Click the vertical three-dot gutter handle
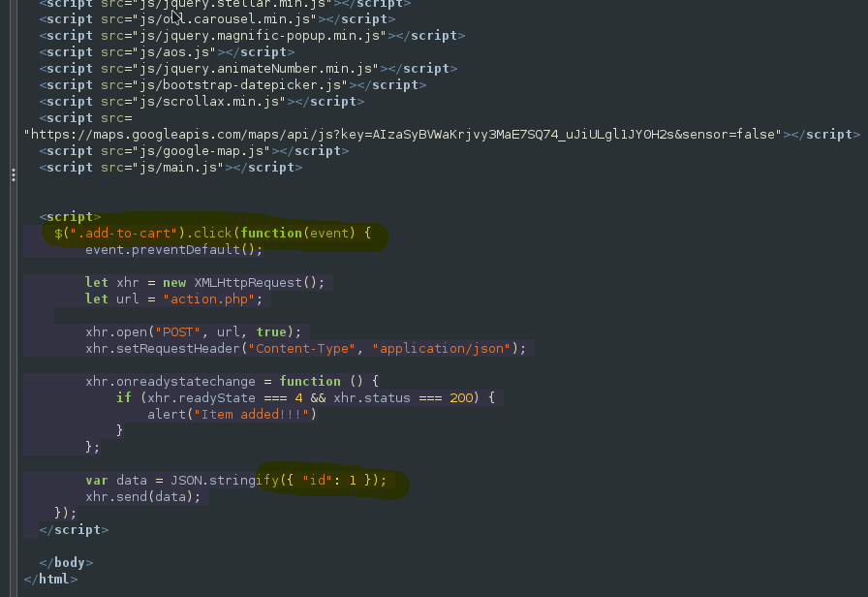The image size is (868, 597). 14,175
